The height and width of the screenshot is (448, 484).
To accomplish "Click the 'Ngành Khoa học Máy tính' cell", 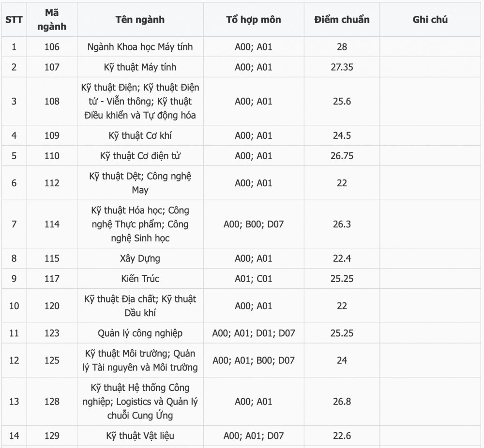I will (140, 46).
